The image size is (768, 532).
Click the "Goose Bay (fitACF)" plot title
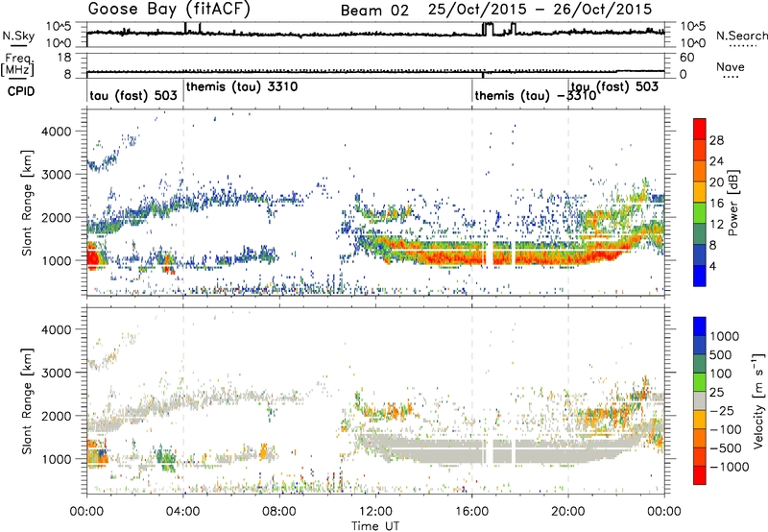click(169, 10)
